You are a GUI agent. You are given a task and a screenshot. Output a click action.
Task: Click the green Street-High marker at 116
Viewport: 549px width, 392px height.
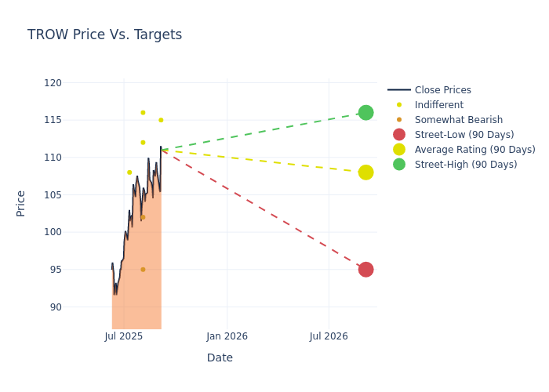pyautogui.click(x=365, y=113)
